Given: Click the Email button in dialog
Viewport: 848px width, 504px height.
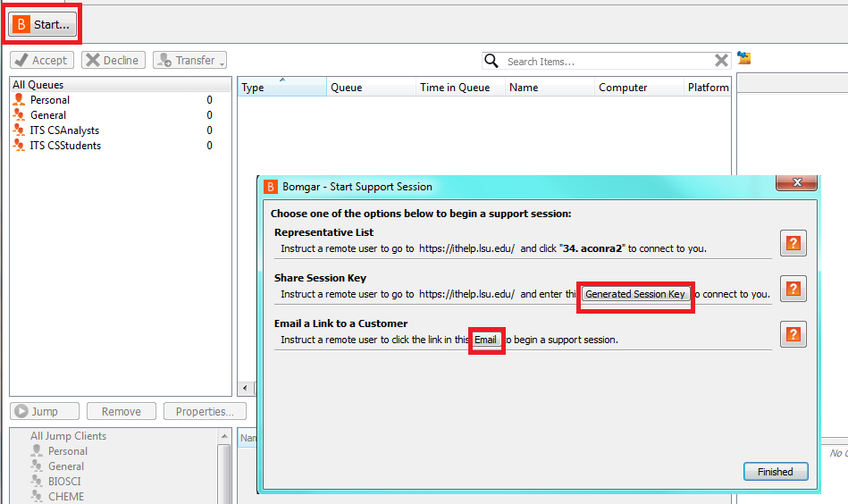Looking at the screenshot, I should (485, 340).
